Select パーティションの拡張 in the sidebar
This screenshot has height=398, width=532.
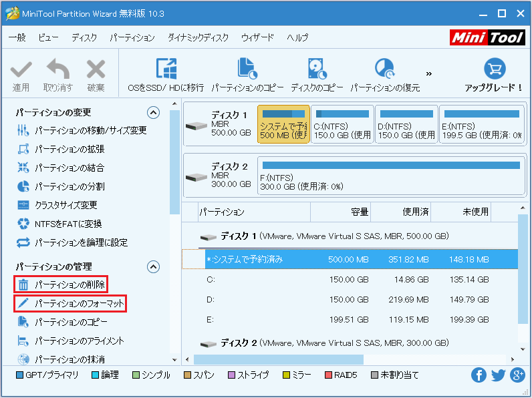click(61, 149)
